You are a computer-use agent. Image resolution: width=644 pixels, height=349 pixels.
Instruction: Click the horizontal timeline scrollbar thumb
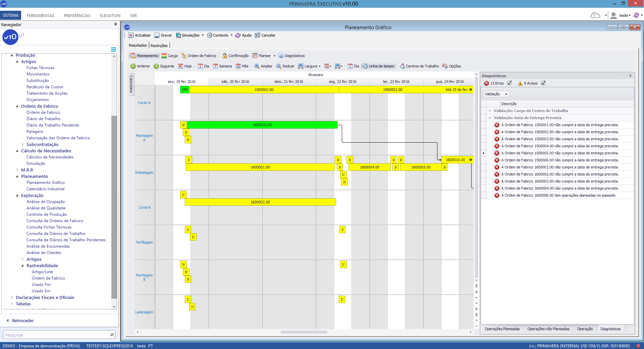(304, 332)
